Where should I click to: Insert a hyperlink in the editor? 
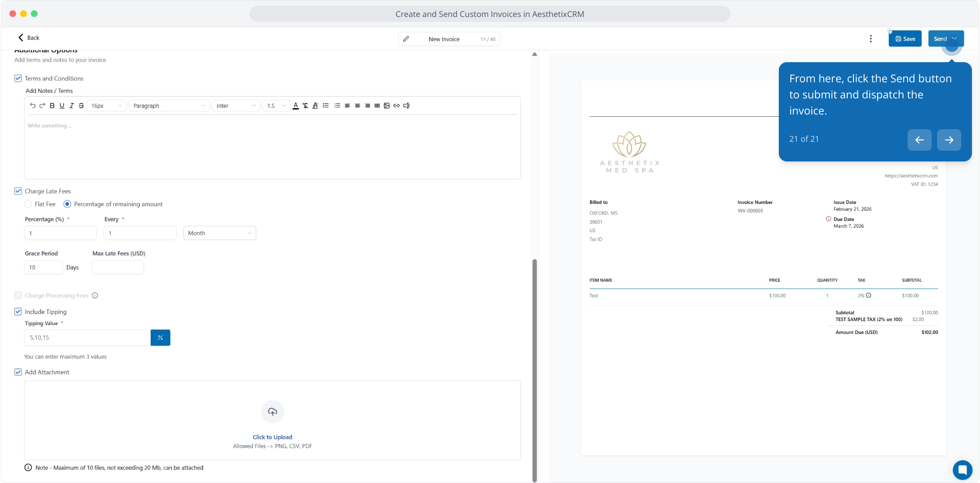397,106
